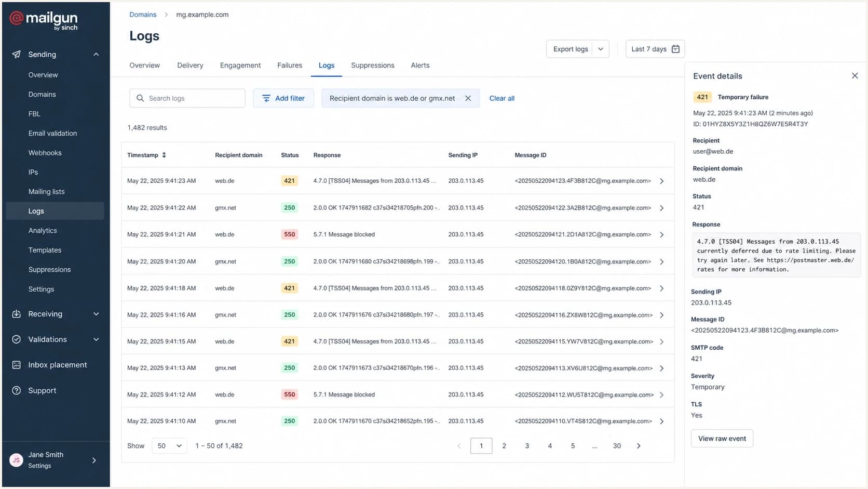Open row chevron for 9:41:22 AM log
Screen dimensions: 868x489
click(662, 208)
